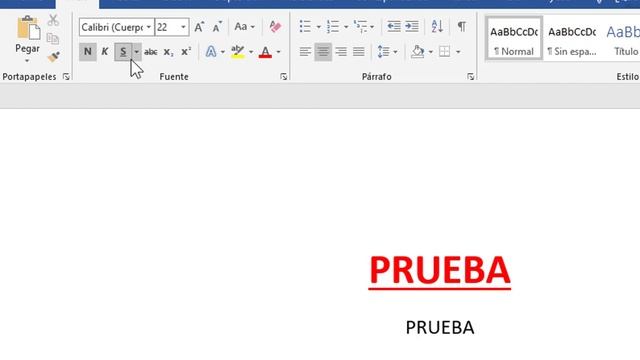Viewport: 640px width, 360px height.
Task: Open the Change Case (Aa) dropdown
Action: (244, 27)
